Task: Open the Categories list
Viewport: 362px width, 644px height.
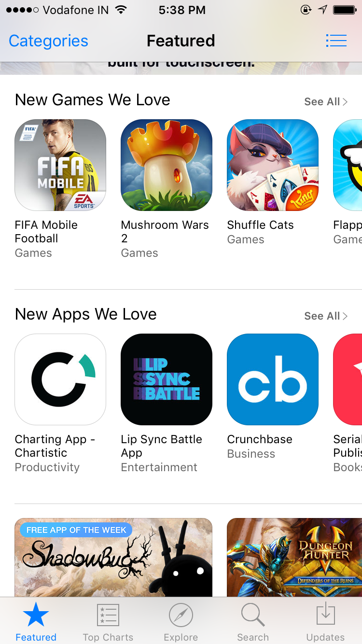Action: [48, 41]
